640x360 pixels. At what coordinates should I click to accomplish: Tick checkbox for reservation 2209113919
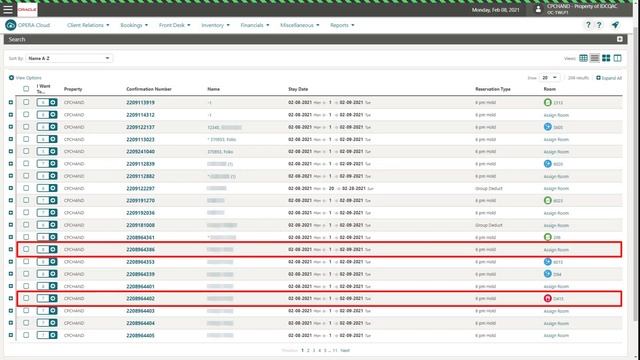pos(26,102)
